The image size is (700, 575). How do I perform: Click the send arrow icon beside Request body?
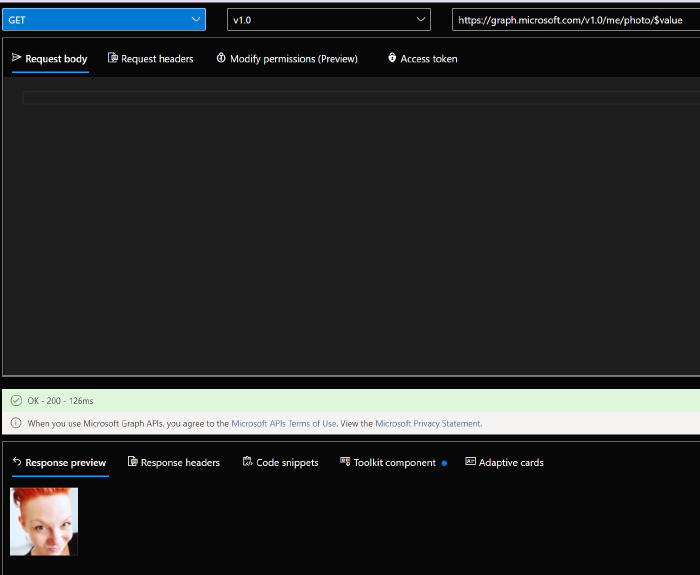16,59
